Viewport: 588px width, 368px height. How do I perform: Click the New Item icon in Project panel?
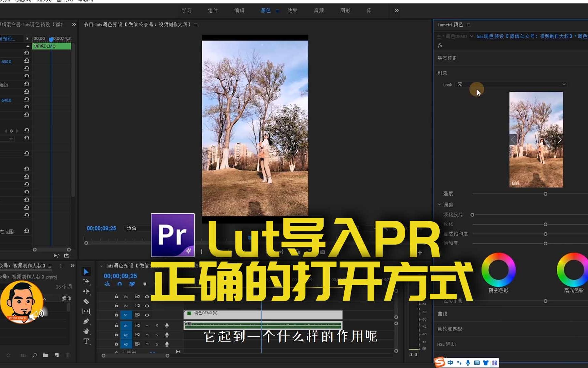tap(57, 355)
